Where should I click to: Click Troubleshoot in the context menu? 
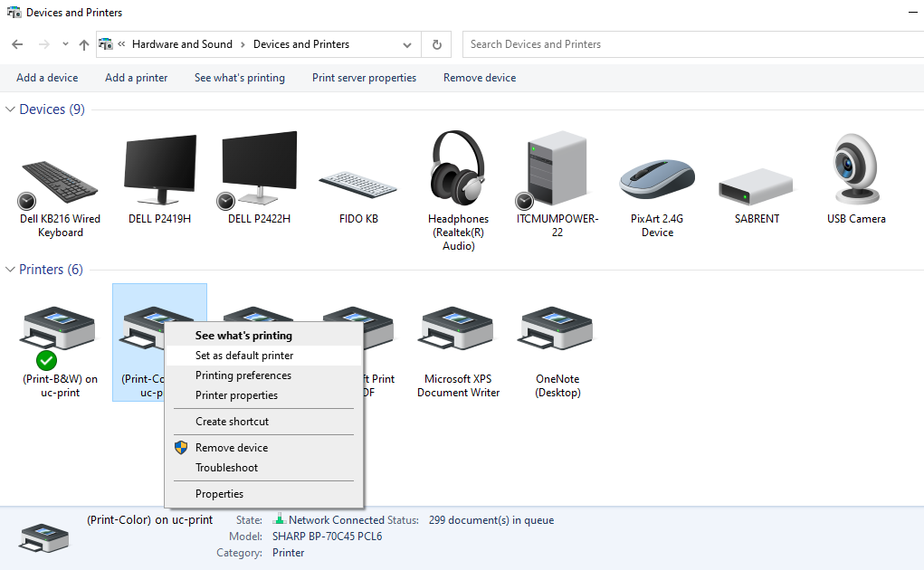pyautogui.click(x=226, y=468)
